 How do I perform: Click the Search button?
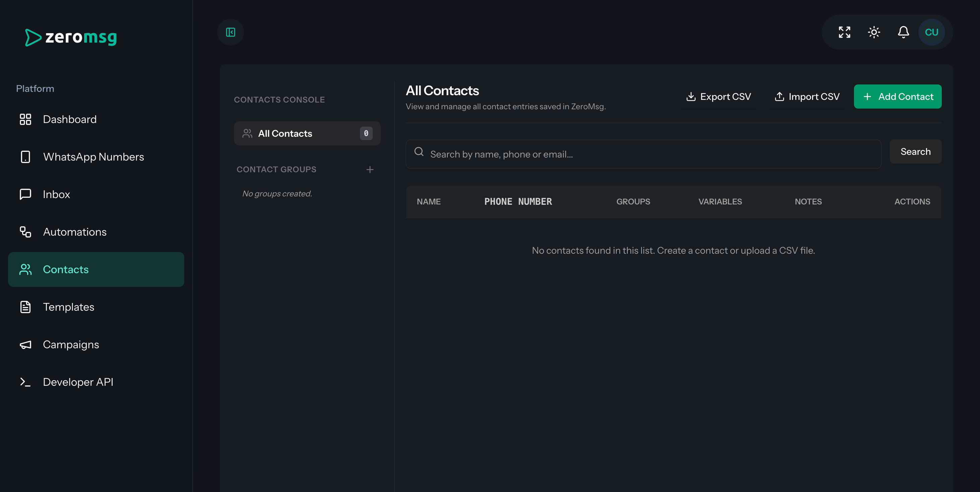[x=915, y=152]
